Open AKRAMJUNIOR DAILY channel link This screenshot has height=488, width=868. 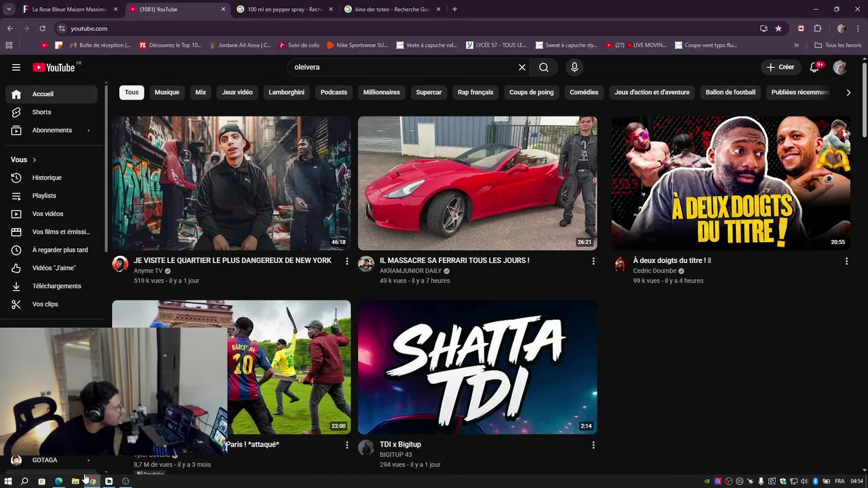click(410, 271)
